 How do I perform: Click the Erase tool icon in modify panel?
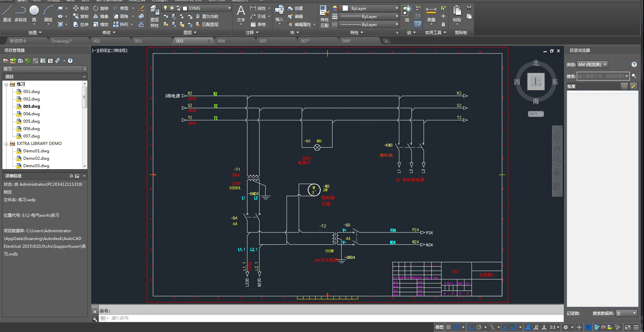click(x=141, y=8)
